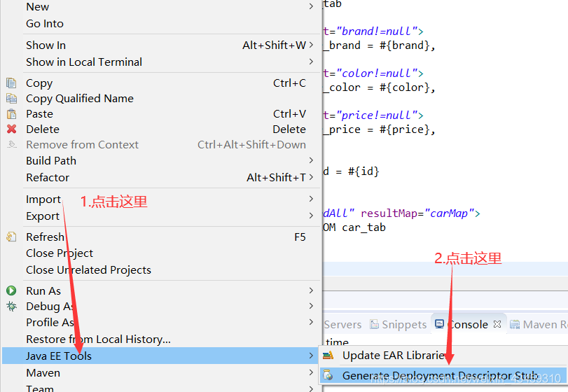Switch to the Maven Repositories tab

click(538, 324)
